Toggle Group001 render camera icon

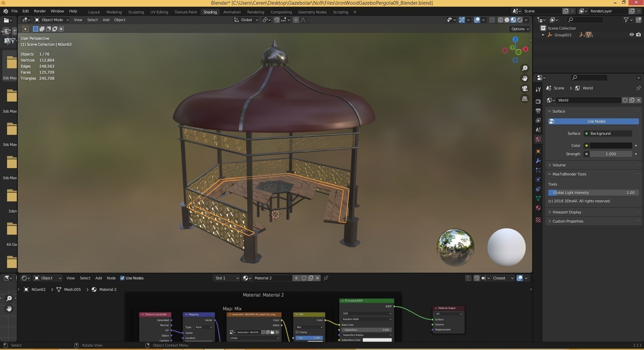(639, 35)
